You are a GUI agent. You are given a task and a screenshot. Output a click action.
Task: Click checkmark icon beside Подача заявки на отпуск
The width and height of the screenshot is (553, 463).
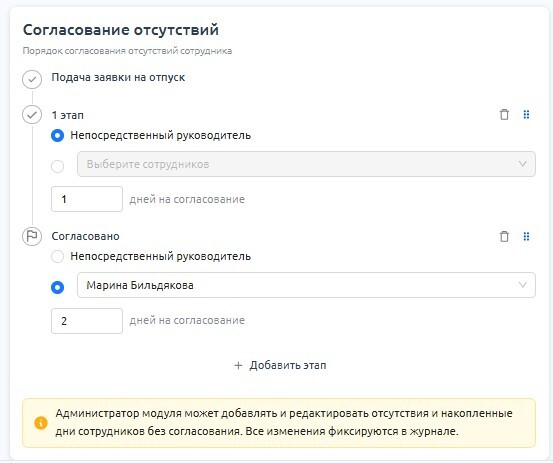[x=32, y=79]
